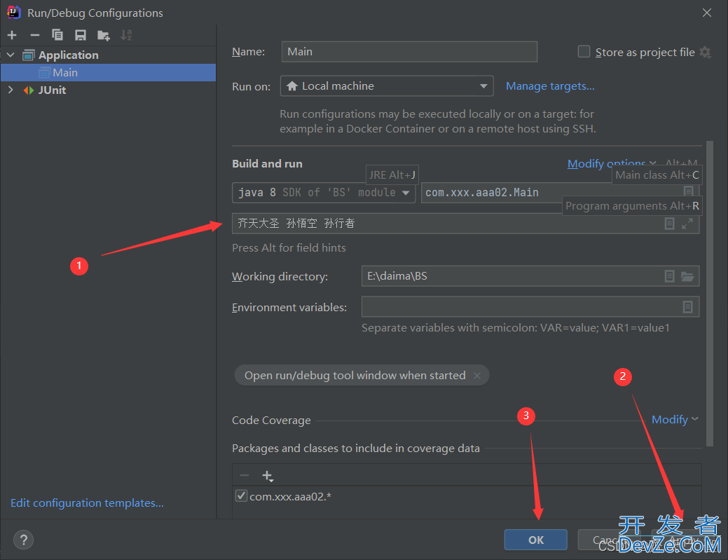
Task: Open the Edit configuration templates link
Action: point(88,503)
